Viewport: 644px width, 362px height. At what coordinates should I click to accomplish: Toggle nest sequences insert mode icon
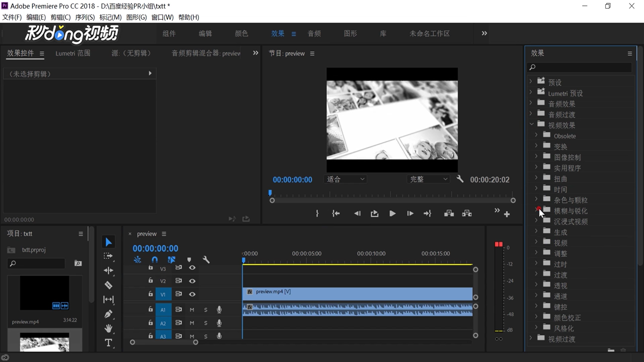click(137, 260)
